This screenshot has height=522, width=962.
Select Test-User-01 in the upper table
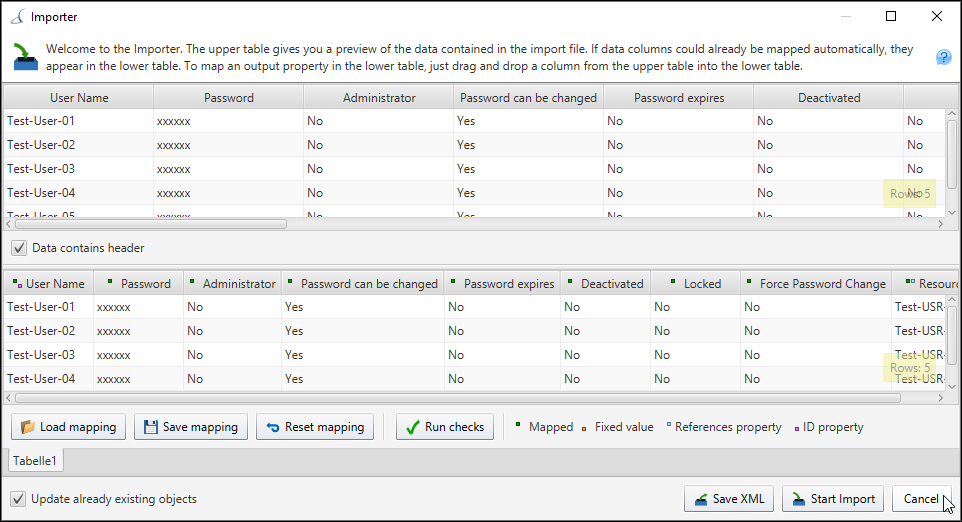click(41, 121)
